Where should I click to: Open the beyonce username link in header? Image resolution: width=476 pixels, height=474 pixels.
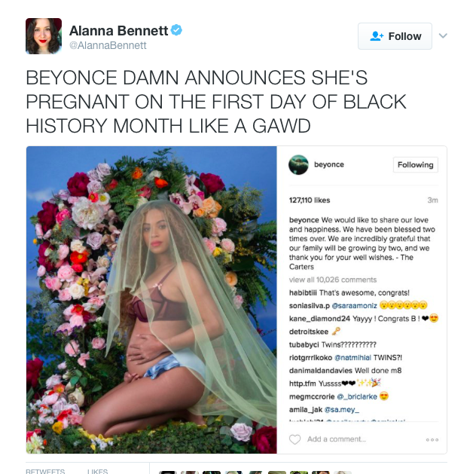point(329,164)
